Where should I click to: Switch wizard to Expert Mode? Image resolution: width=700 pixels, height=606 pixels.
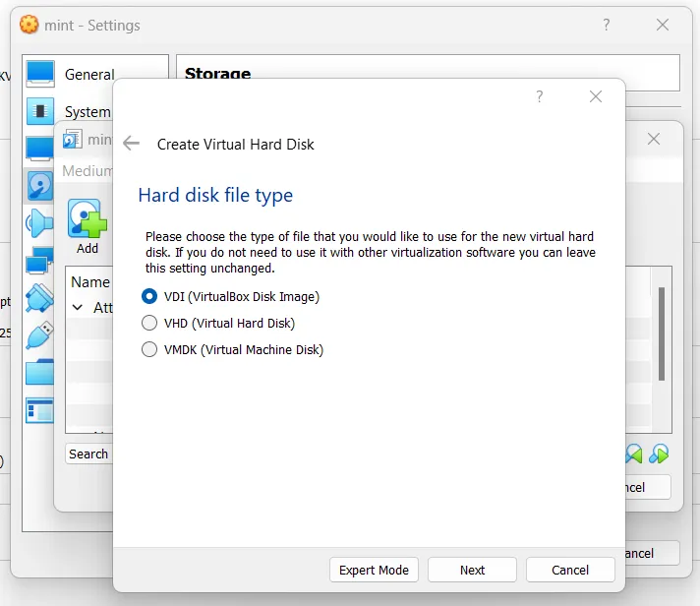pyautogui.click(x=374, y=570)
